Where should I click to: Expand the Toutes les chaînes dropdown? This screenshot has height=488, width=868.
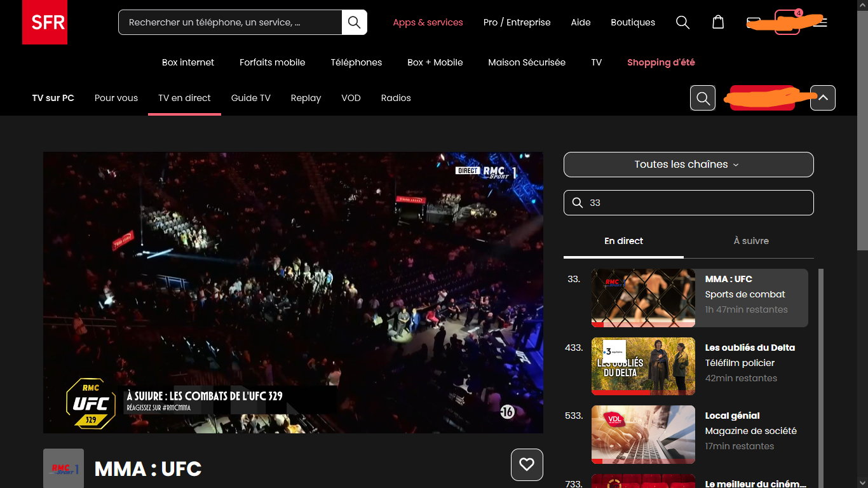click(x=689, y=165)
